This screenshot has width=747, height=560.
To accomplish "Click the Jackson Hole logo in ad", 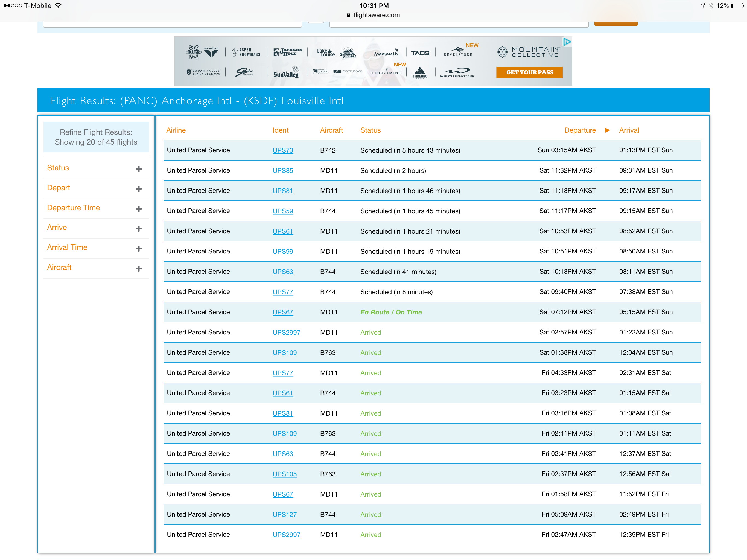I will point(288,52).
